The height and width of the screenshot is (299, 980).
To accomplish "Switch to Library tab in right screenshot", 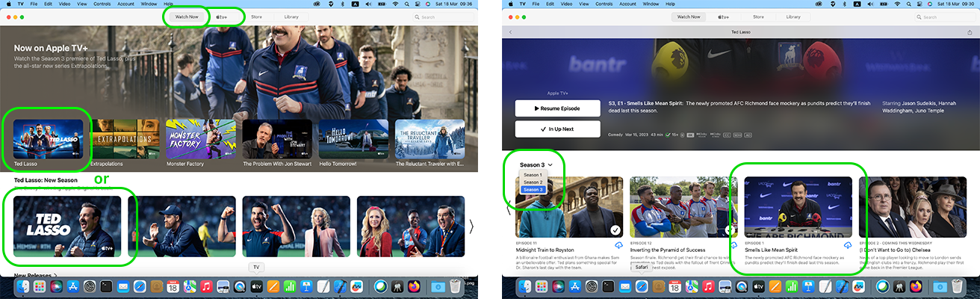I will pos(793,16).
